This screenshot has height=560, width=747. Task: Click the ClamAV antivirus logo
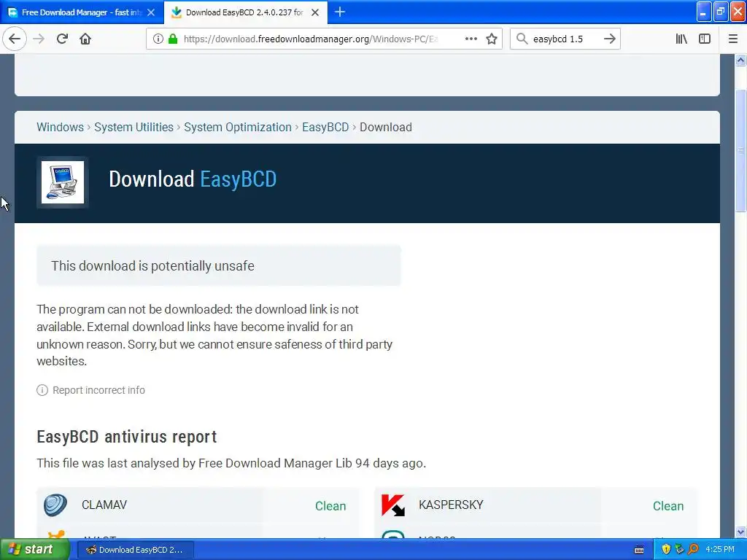55,505
